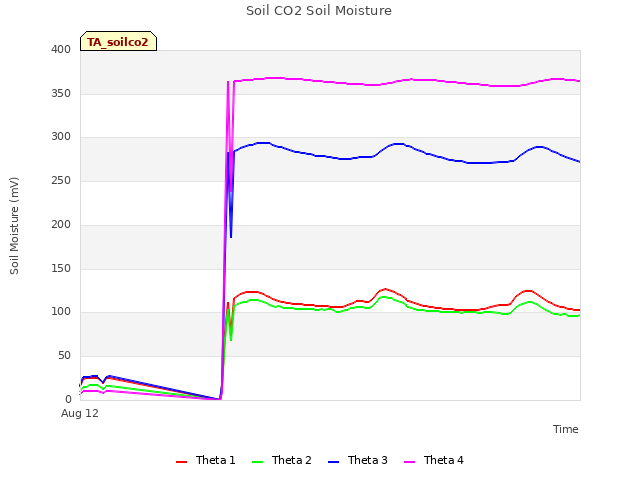Click the TA_soilco2 label box
The image size is (640, 480).
click(x=118, y=41)
